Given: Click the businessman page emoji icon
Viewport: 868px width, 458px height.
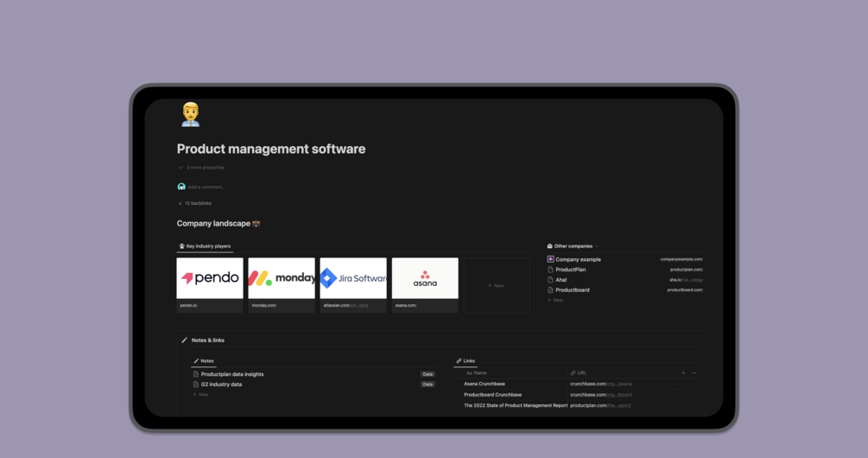Looking at the screenshot, I should [x=190, y=115].
